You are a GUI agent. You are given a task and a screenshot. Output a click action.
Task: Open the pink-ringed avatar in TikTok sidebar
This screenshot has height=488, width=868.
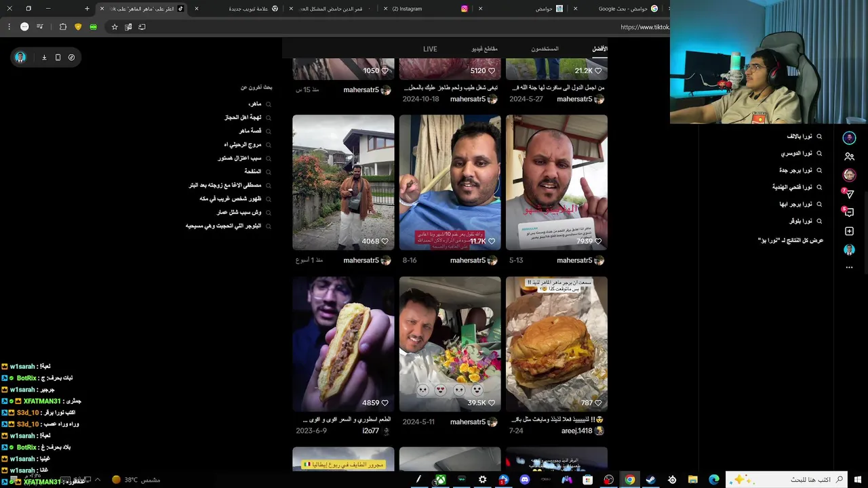[849, 175]
